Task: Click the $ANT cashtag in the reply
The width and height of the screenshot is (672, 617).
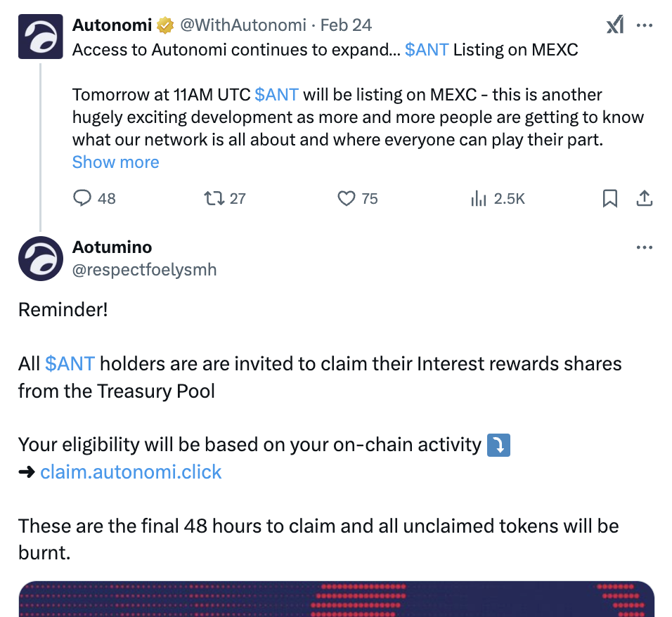Action: tap(70, 364)
